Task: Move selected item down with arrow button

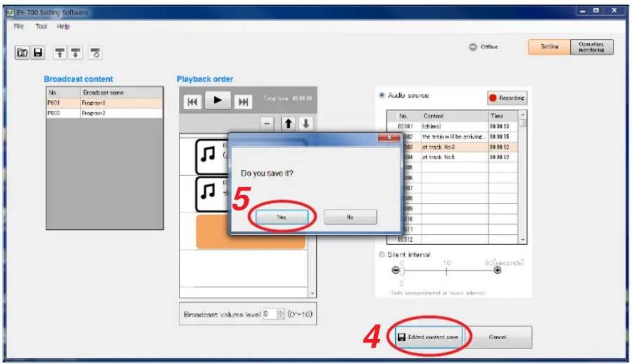Action: [x=305, y=123]
